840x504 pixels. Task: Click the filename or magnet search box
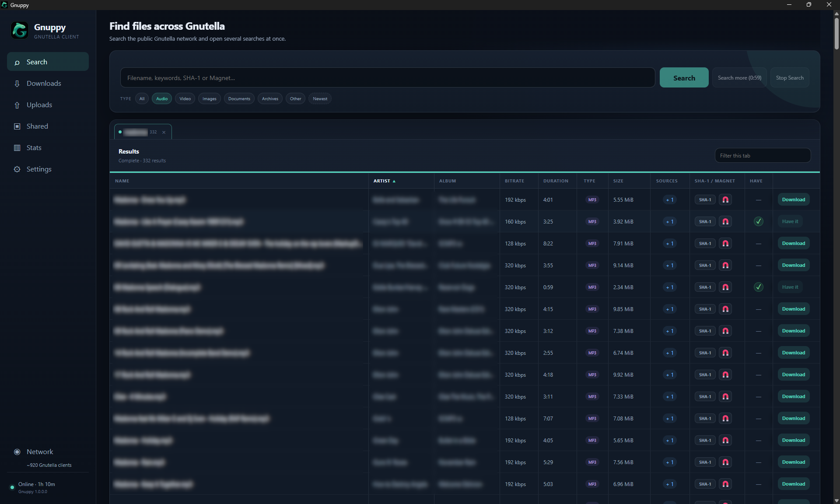pos(388,77)
